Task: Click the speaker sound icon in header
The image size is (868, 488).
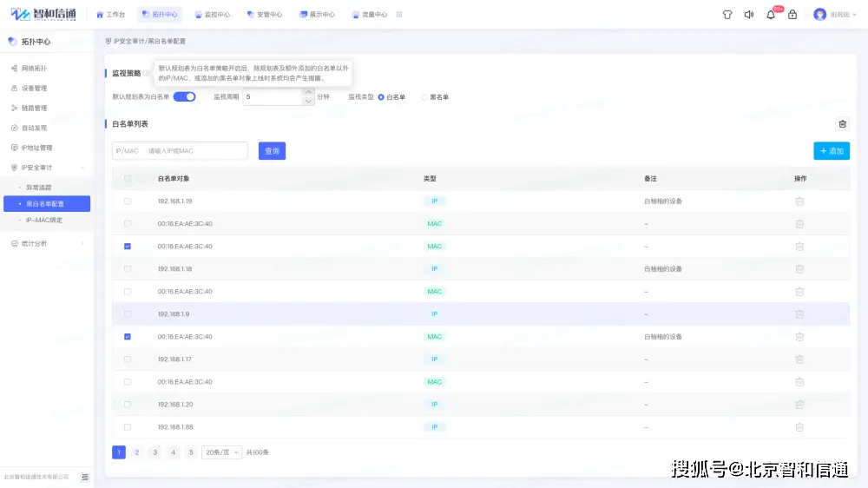Action: coord(749,15)
